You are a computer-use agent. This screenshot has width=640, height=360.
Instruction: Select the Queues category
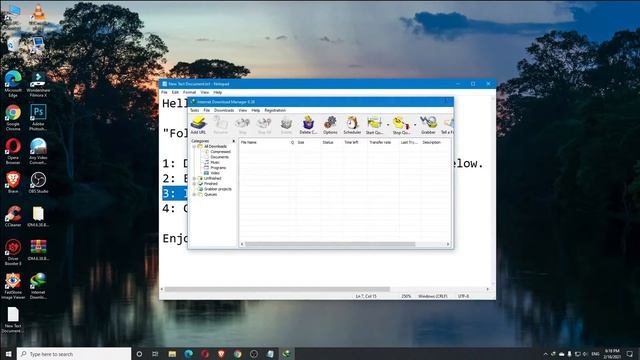coord(211,194)
